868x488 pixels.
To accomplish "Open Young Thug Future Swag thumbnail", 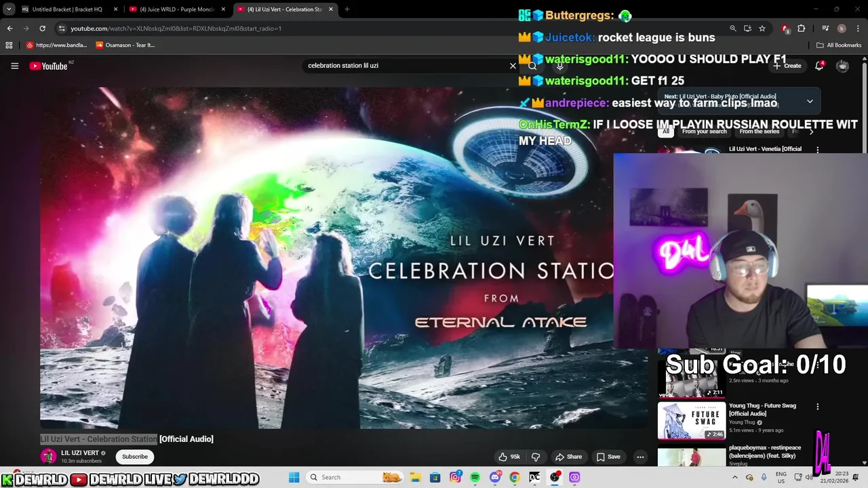I will coord(692,421).
